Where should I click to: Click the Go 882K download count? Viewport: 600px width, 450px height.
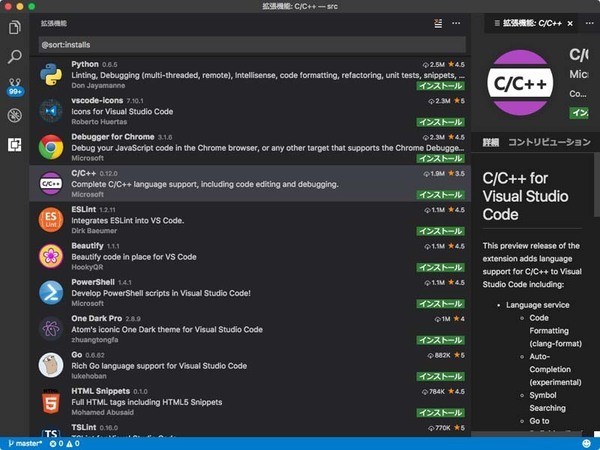coord(439,355)
